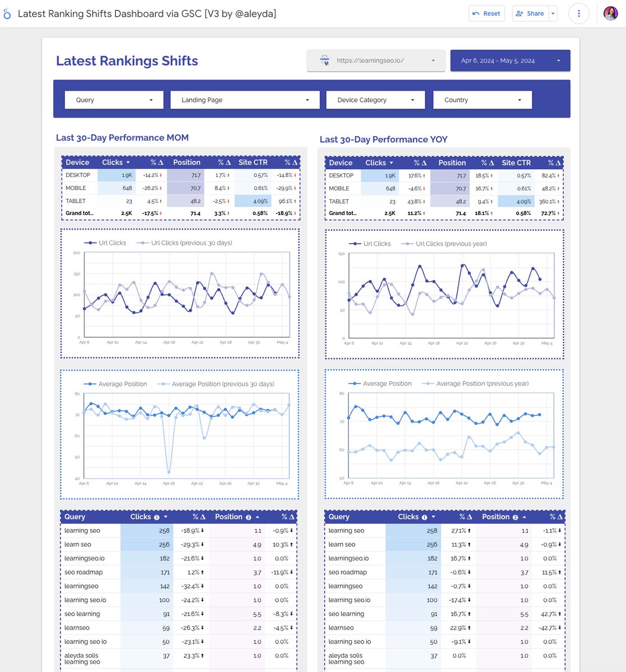The height and width of the screenshot is (672, 626).
Task: Click 'seo learning' query in YOY query table
Action: click(346, 614)
